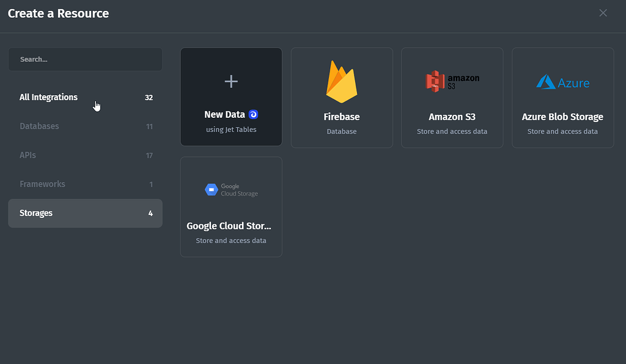
Task: Select the Storages category
Action: (36, 213)
